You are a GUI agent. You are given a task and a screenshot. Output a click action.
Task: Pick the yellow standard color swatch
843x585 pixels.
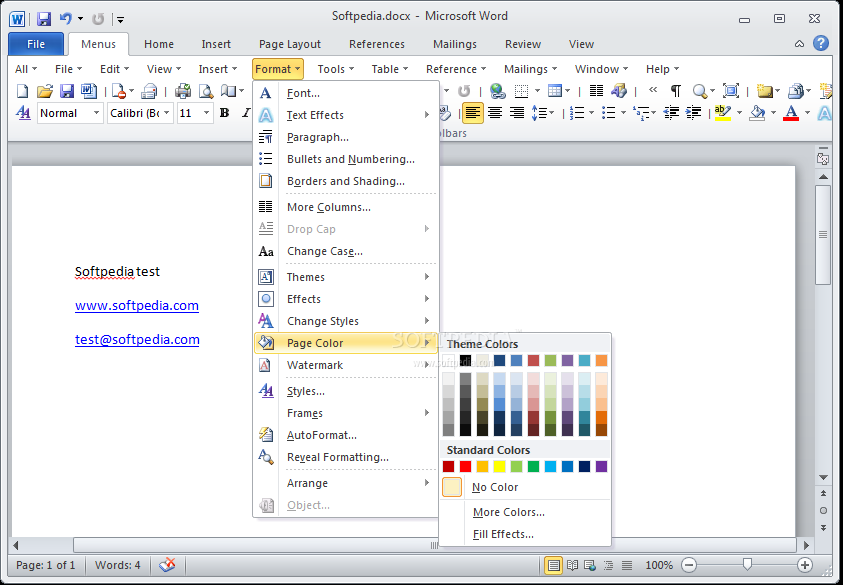coord(499,466)
